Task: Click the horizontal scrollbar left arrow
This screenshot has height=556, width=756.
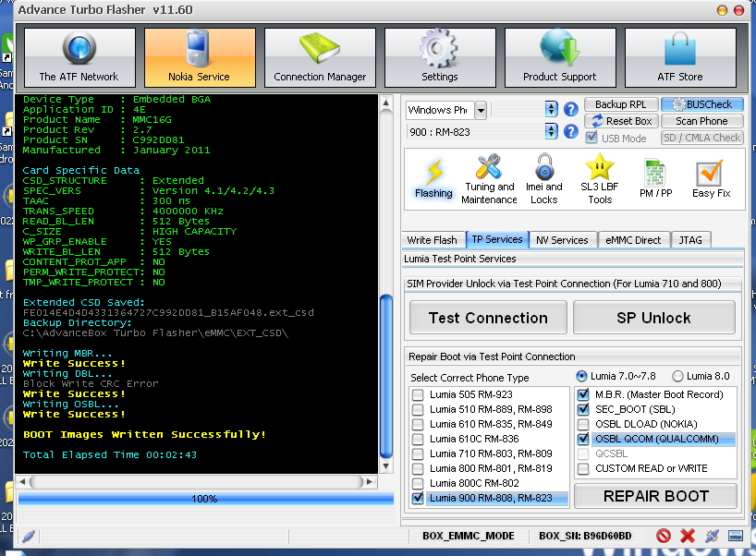Action: coord(22,481)
